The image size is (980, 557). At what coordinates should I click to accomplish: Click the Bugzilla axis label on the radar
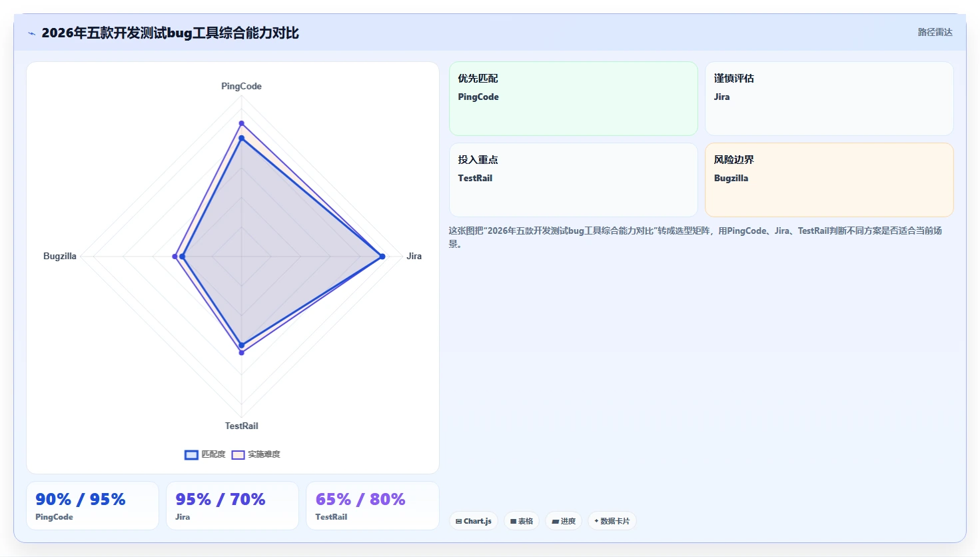[x=60, y=256]
